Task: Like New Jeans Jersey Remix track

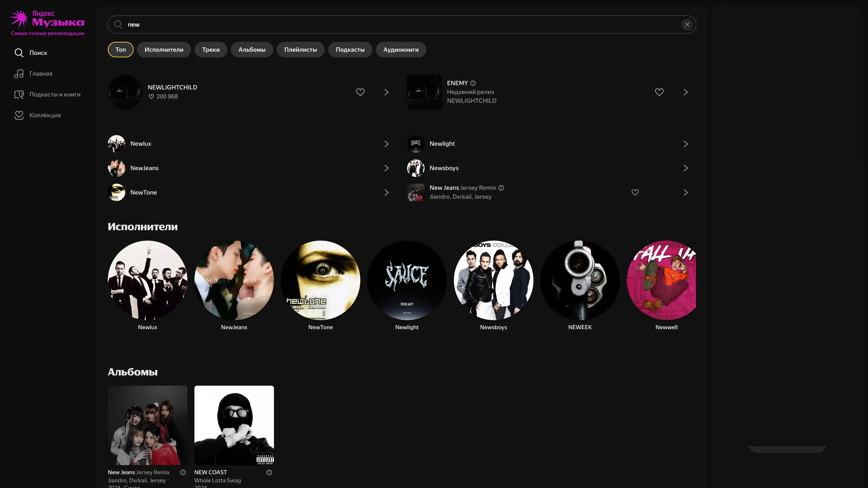Action: point(635,192)
